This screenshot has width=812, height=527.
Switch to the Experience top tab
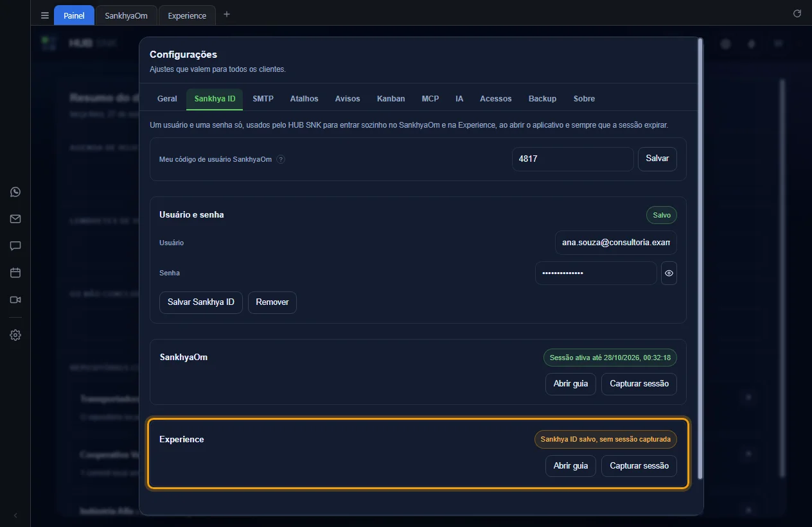tap(187, 15)
